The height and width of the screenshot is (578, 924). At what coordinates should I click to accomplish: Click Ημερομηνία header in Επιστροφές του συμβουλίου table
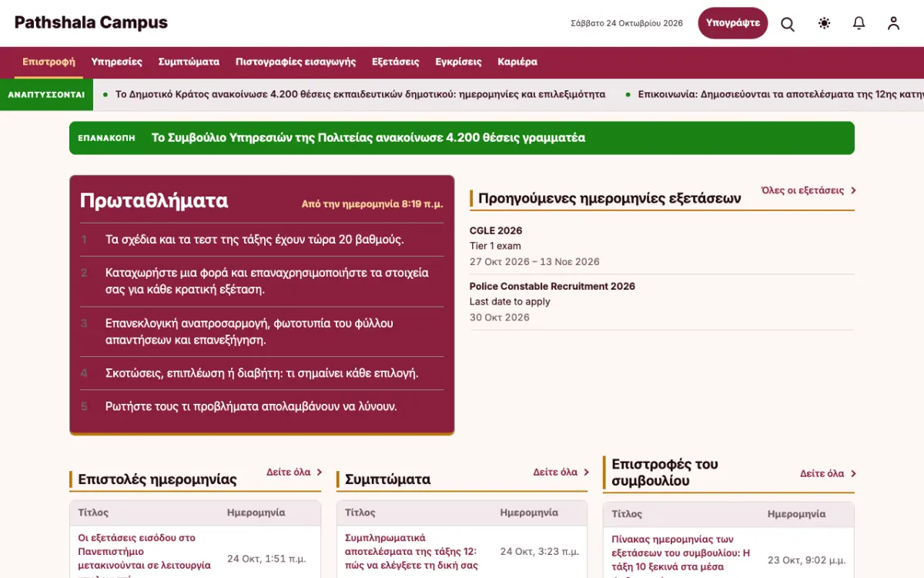coord(797,514)
